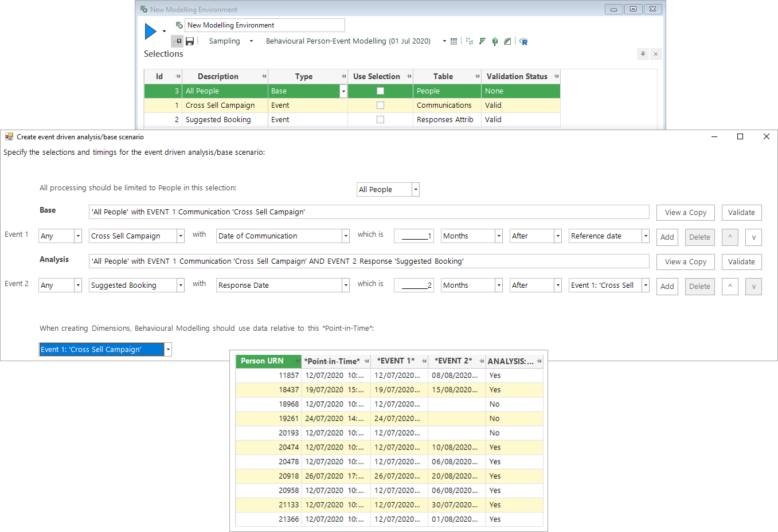Run the model with the blue play button
Screen dimensions: 778x532
151,32
